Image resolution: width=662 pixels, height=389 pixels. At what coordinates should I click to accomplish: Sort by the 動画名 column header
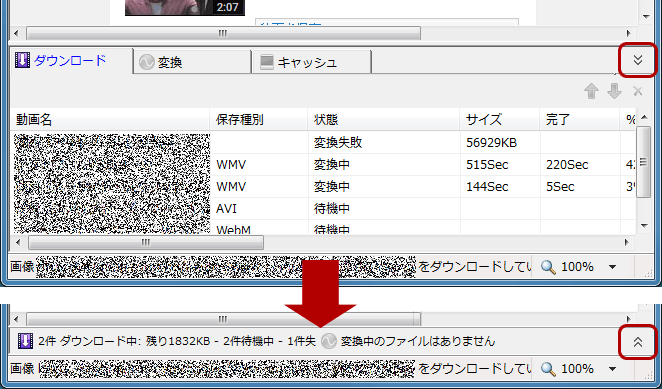110,120
